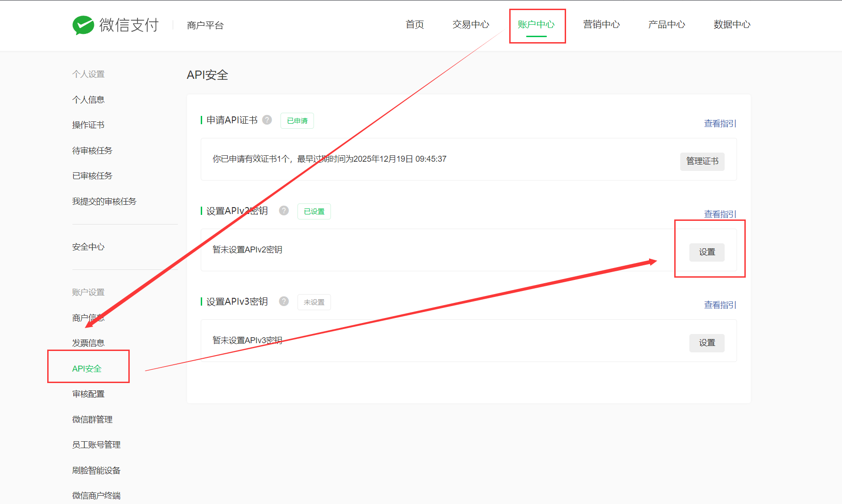Viewport: 842px width, 504px height.
Task: Open 查看指引 link for 申请API证书
Action: 720,123
